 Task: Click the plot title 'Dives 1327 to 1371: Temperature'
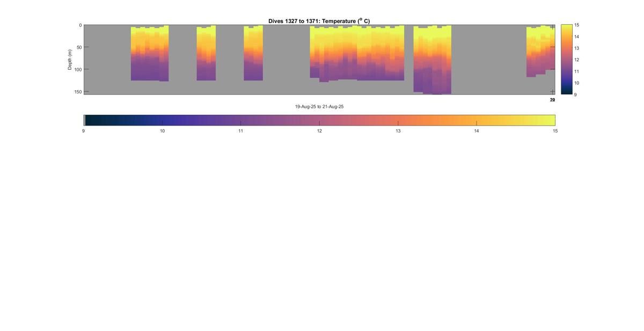(319, 21)
